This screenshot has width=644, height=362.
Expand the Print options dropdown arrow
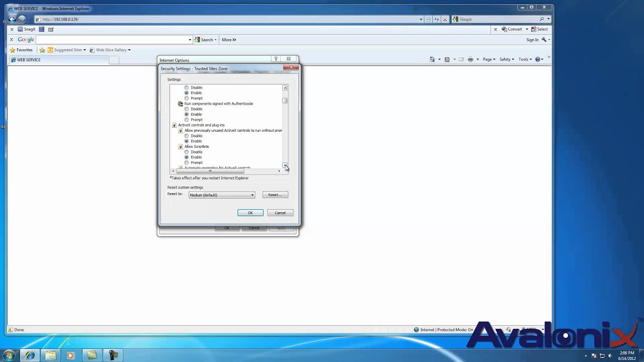coord(477,59)
